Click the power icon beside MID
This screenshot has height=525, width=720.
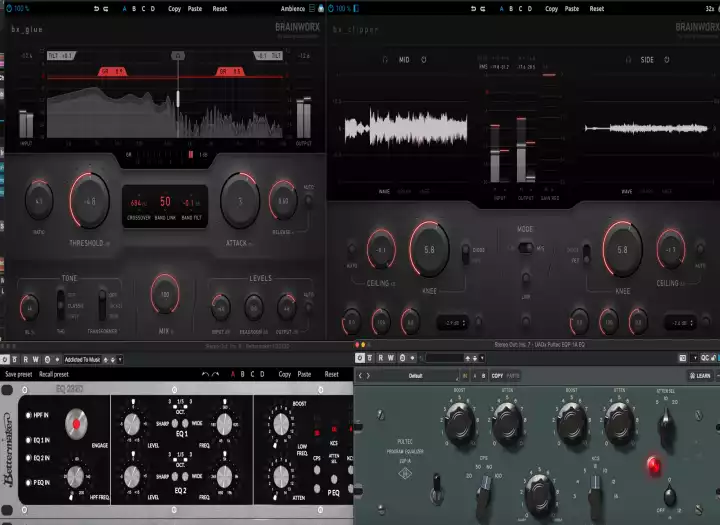[424, 60]
